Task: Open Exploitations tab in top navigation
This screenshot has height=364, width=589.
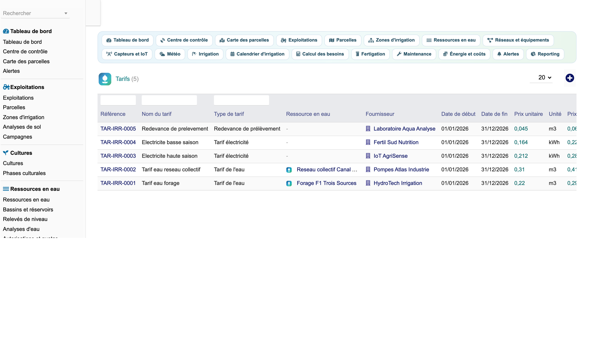Action: pyautogui.click(x=299, y=40)
